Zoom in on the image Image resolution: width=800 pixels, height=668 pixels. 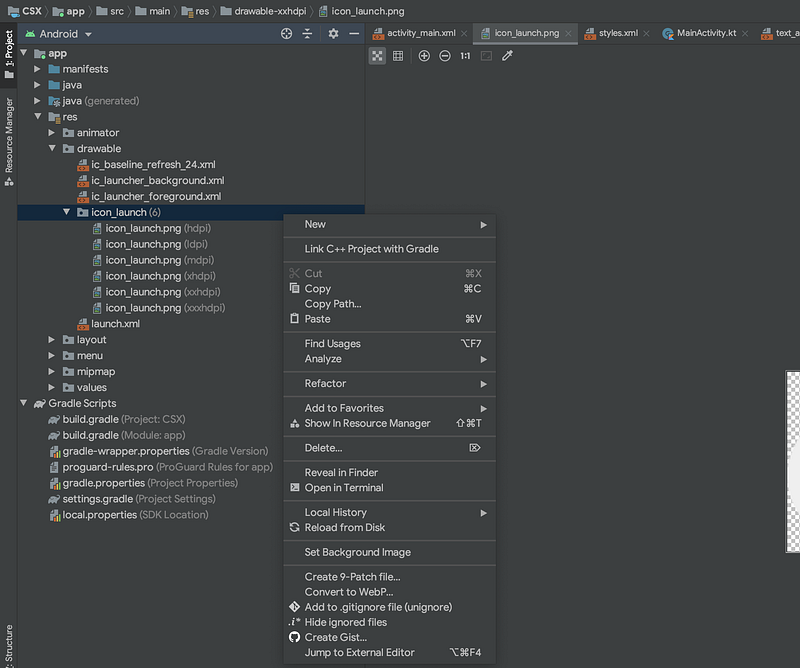coord(424,56)
